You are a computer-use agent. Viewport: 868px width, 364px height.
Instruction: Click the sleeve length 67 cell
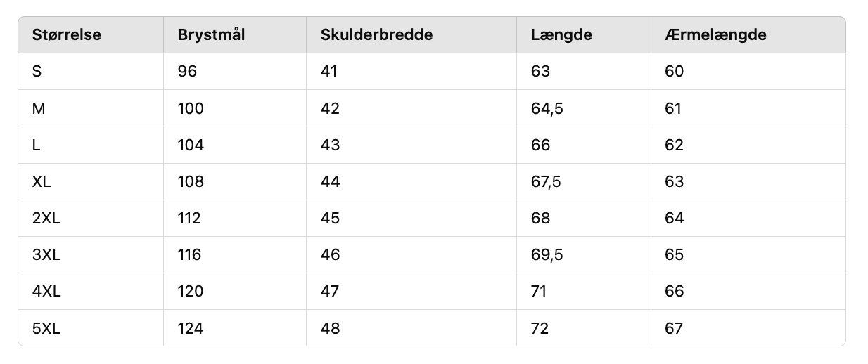[674, 328]
